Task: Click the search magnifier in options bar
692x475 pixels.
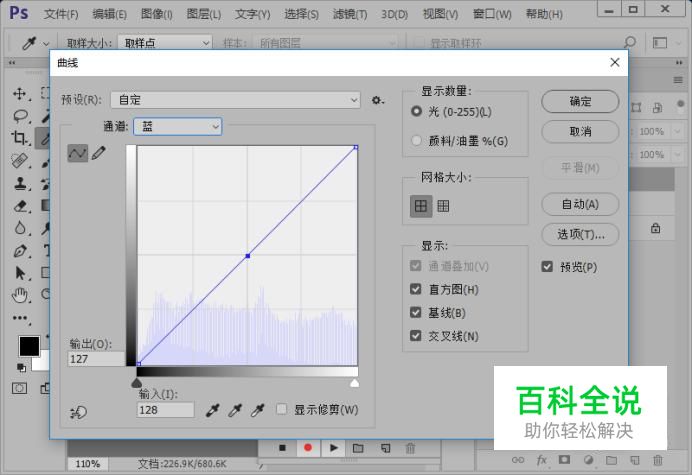Action: [630, 42]
